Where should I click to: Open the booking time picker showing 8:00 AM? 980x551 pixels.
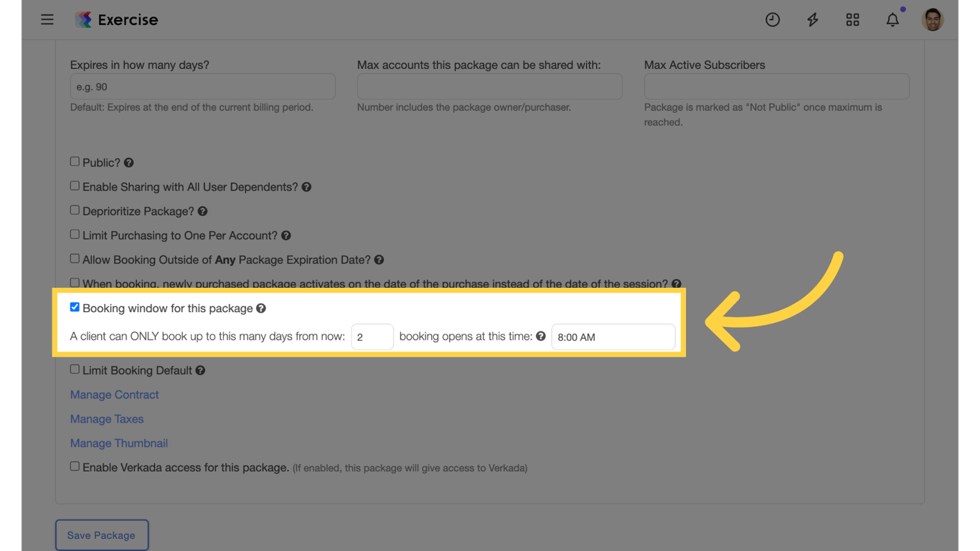point(613,336)
